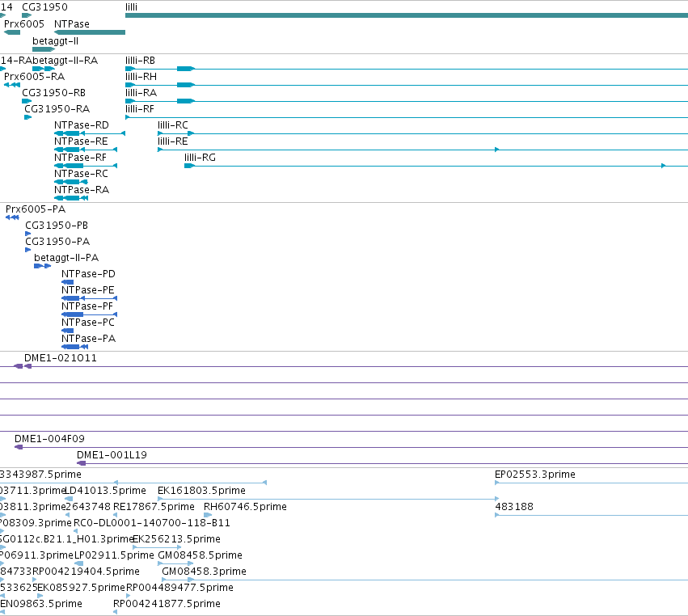The width and height of the screenshot is (688, 616).
Task: Select the NTPase-RD transcript label
Action: point(82,125)
